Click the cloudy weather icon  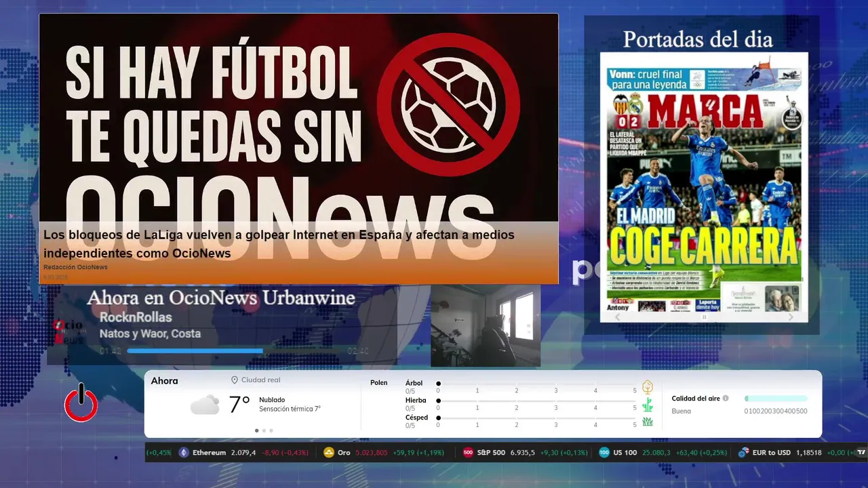(204, 405)
